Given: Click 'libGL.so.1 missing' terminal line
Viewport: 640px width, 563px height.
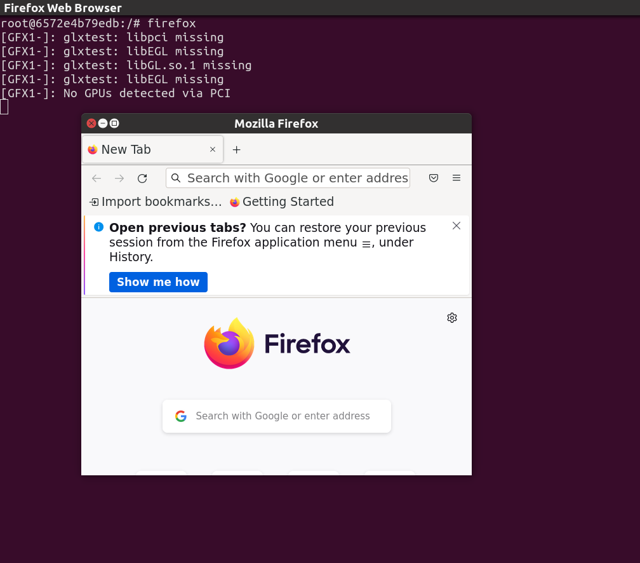Looking at the screenshot, I should 126,65.
